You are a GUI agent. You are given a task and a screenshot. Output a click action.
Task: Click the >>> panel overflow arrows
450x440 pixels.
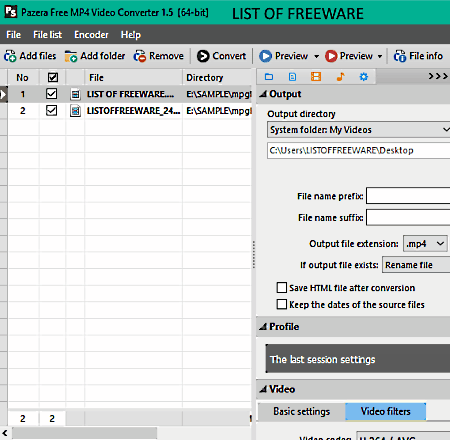click(x=438, y=77)
